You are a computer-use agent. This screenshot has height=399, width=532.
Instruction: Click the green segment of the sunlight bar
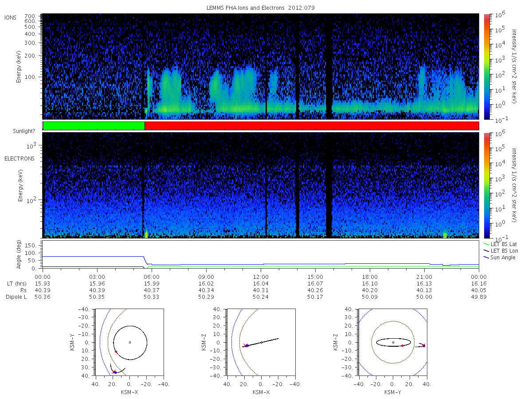click(94, 126)
